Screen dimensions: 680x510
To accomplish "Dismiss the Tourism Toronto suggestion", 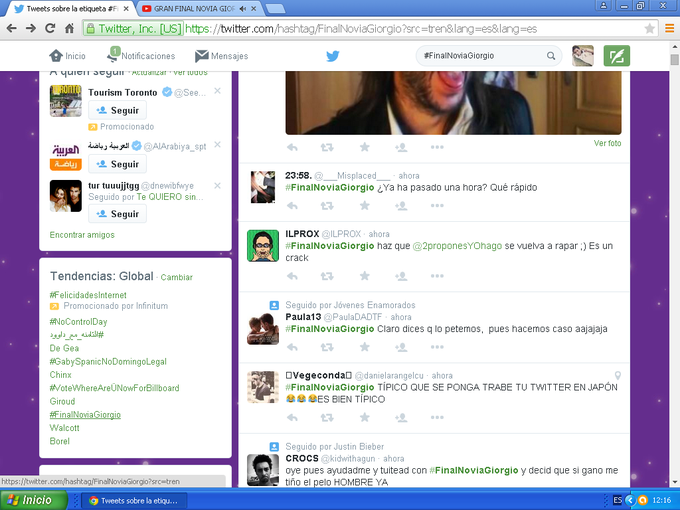I will click(x=217, y=91).
